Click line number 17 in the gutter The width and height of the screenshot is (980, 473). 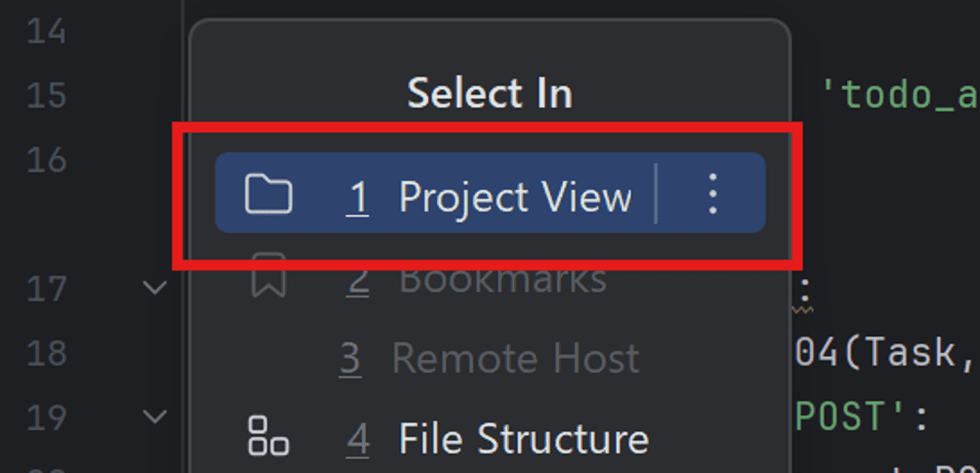46,289
